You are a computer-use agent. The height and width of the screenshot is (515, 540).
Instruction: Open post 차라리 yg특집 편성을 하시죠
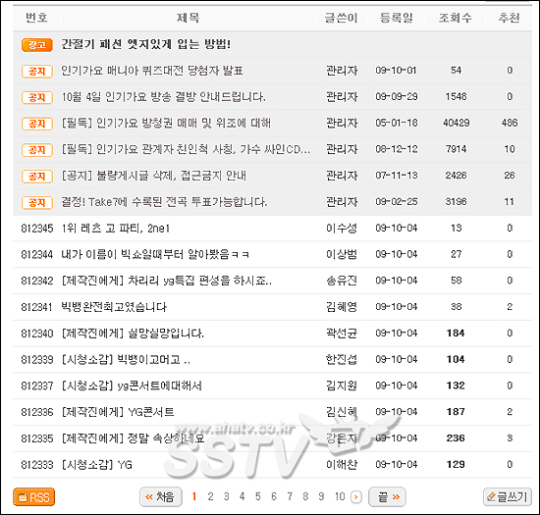(x=166, y=281)
